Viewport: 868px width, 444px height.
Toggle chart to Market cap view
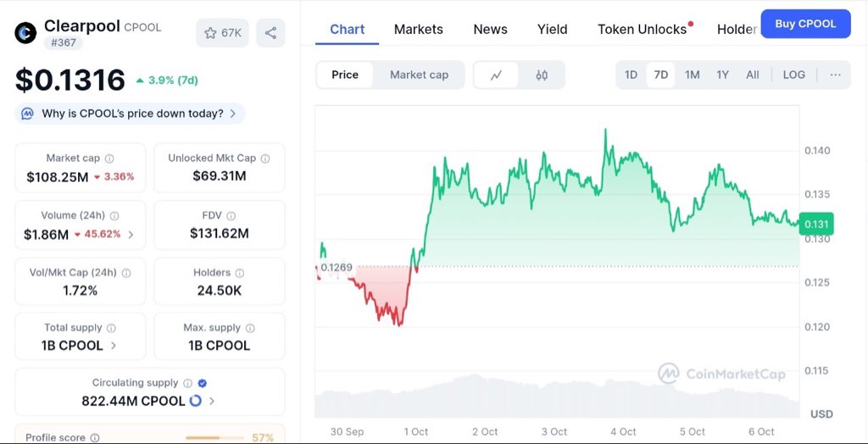(x=419, y=75)
